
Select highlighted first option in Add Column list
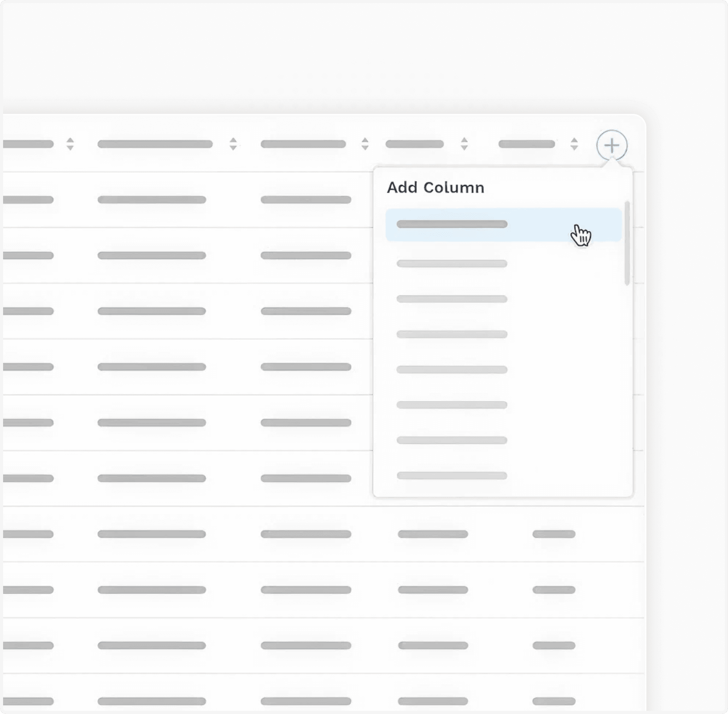452,224
